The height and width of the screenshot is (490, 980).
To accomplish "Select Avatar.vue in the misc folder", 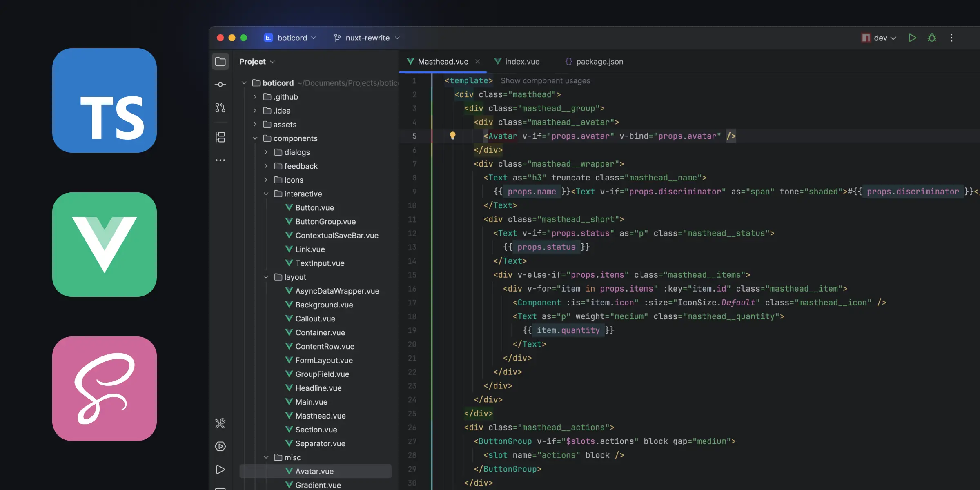I will [315, 471].
